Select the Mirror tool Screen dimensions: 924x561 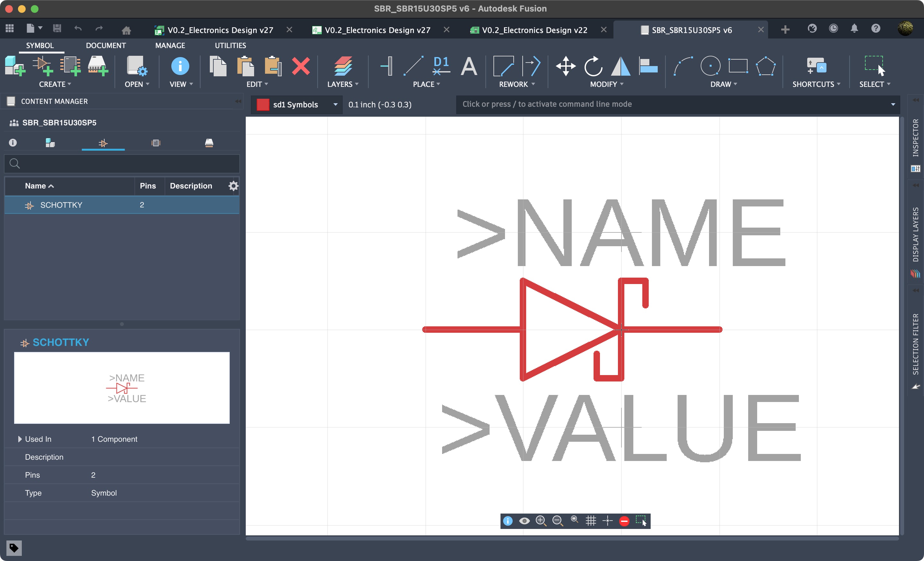[620, 66]
